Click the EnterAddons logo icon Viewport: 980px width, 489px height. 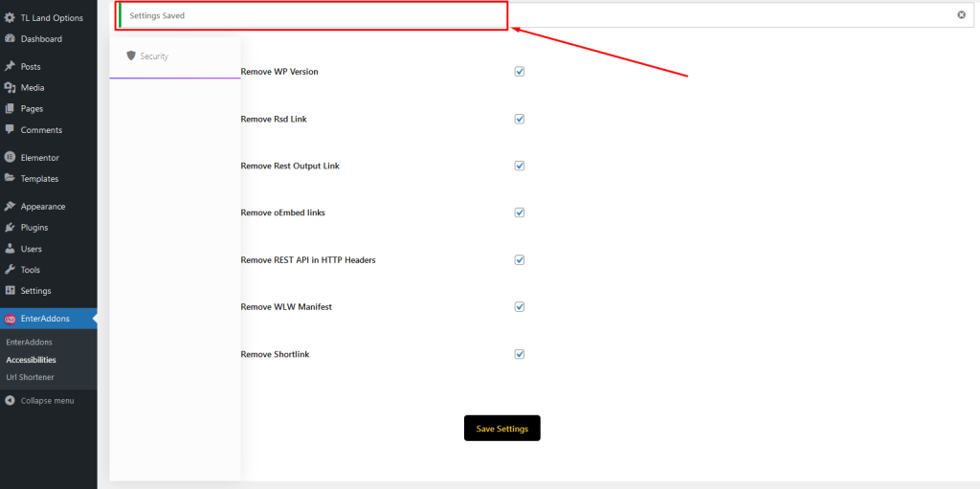point(10,319)
